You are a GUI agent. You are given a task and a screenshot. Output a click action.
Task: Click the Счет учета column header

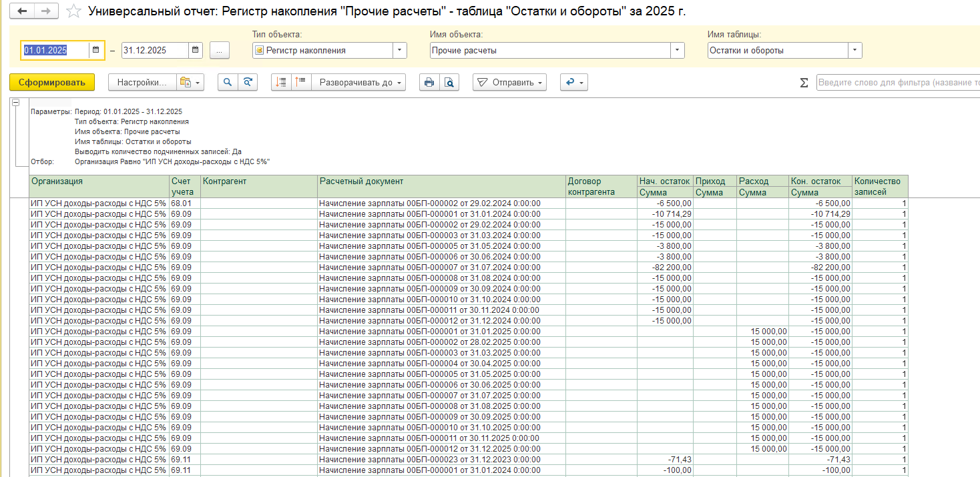pyautogui.click(x=184, y=186)
